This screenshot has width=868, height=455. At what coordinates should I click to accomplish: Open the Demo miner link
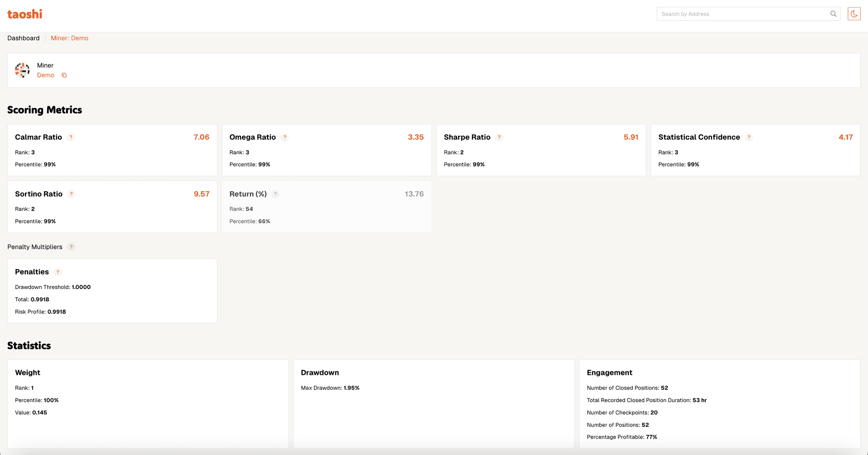[x=46, y=75]
